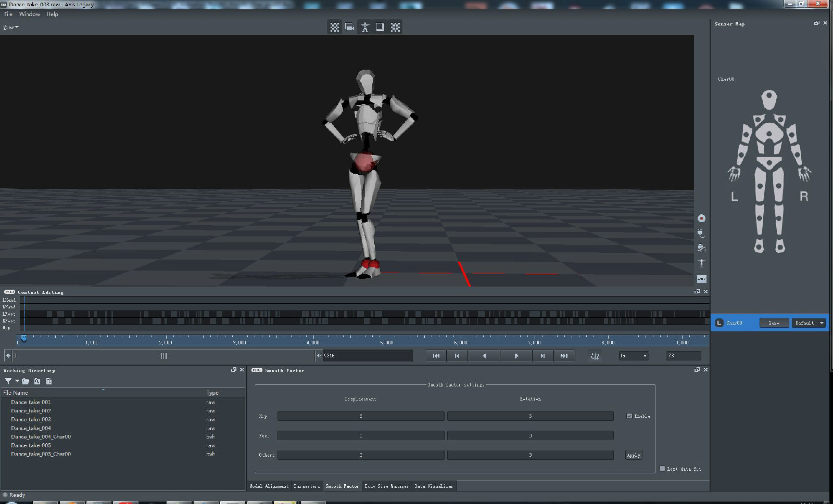Click the connect plug icon beside viewport
This screenshot has width=833, height=504.
(x=701, y=234)
